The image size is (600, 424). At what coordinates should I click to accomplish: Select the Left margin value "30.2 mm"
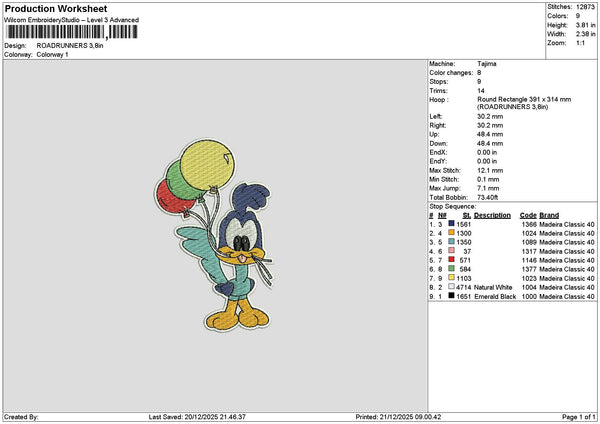coord(490,116)
